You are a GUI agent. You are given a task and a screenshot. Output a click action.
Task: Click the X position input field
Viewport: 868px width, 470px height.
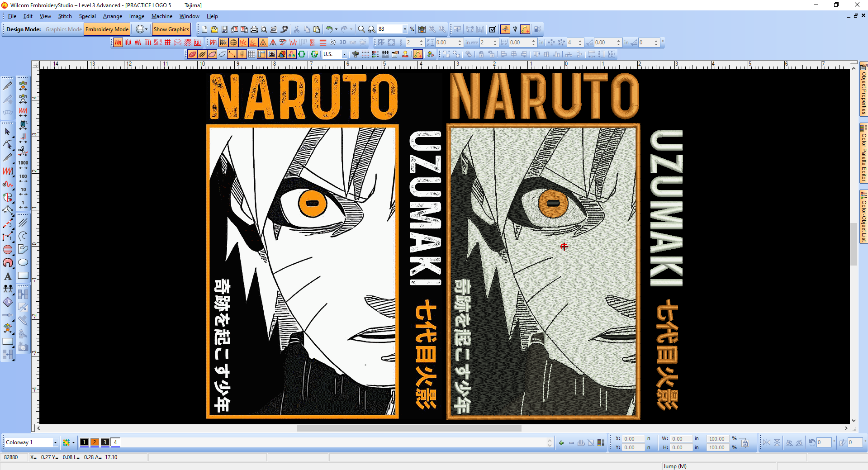[x=632, y=439]
